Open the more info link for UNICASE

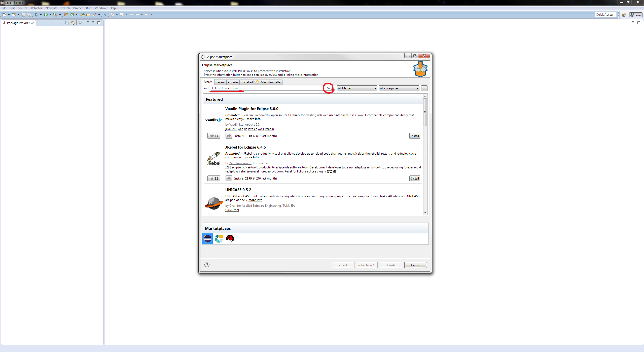pos(256,200)
